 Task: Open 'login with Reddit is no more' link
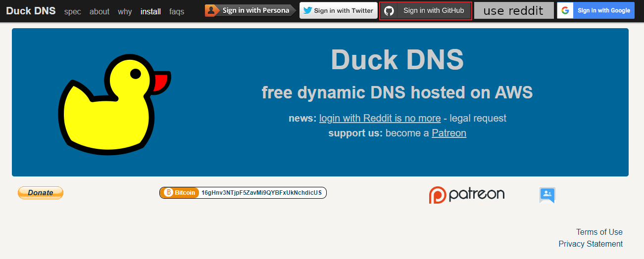(380, 118)
